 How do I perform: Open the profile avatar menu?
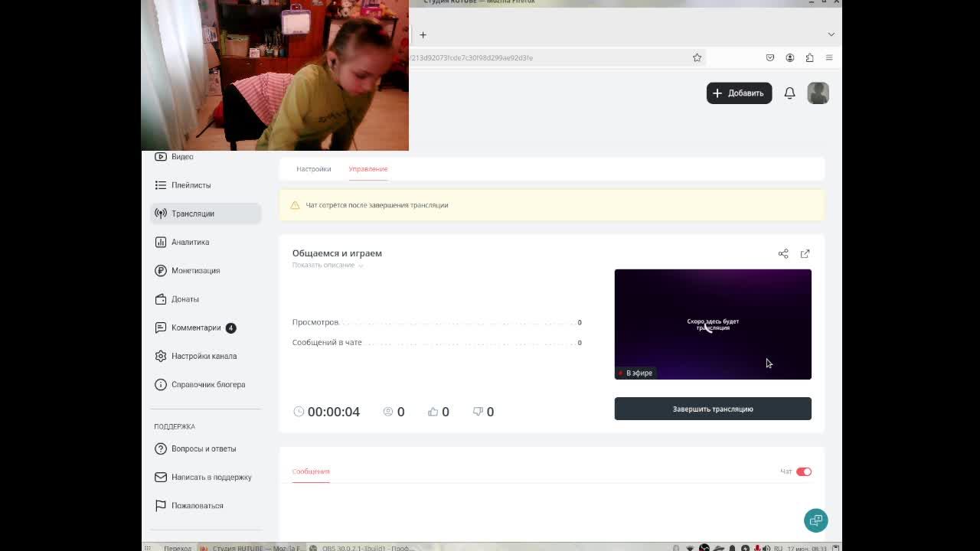tap(818, 93)
